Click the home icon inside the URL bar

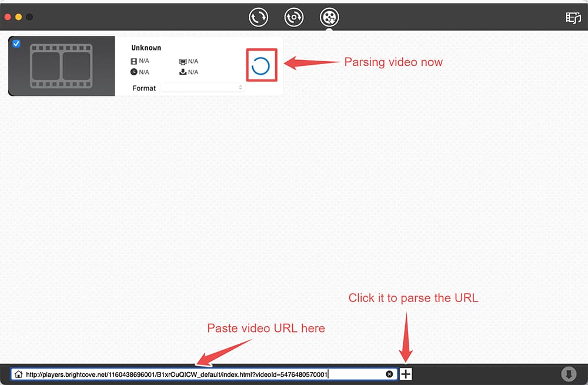tap(18, 373)
